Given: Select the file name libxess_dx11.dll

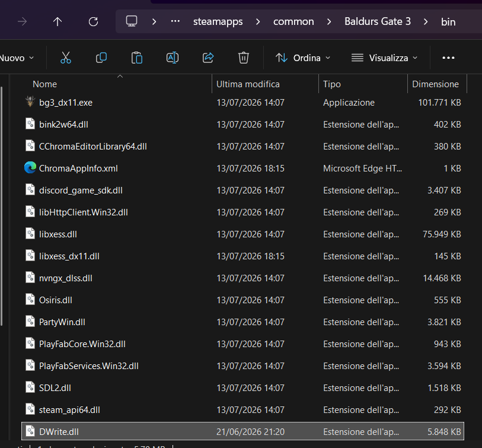Looking at the screenshot, I should (69, 256).
